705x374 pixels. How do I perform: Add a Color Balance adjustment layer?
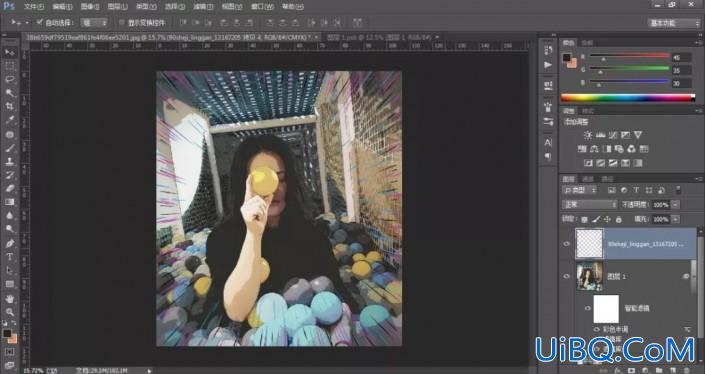point(594,149)
